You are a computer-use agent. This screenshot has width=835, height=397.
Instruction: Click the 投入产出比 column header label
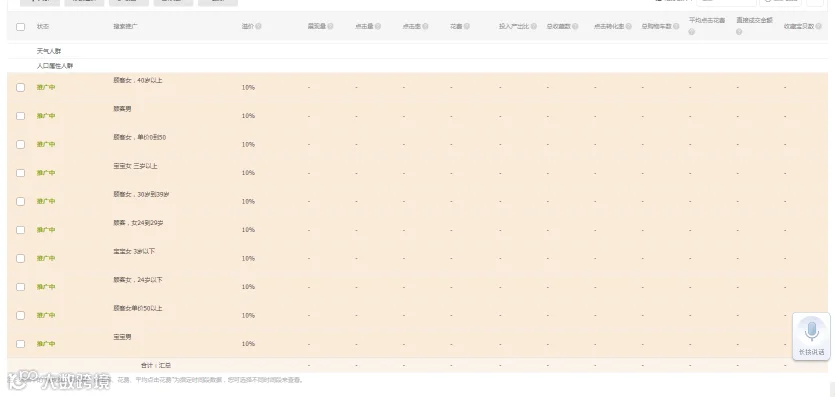pyautogui.click(x=514, y=26)
